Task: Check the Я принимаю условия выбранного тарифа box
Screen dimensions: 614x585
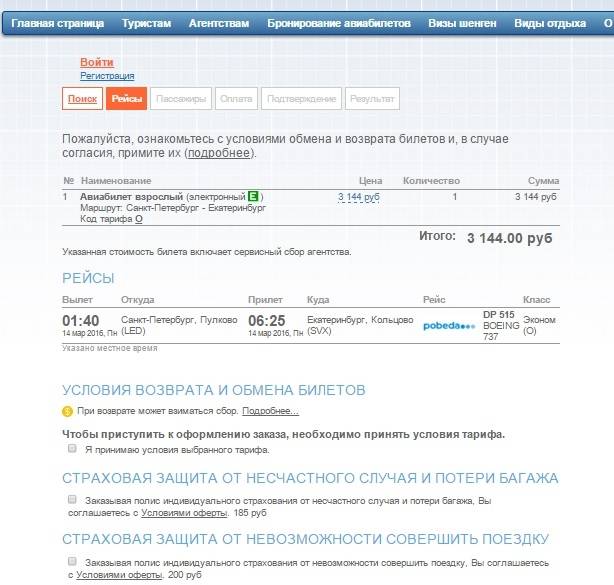Action: pyautogui.click(x=72, y=448)
